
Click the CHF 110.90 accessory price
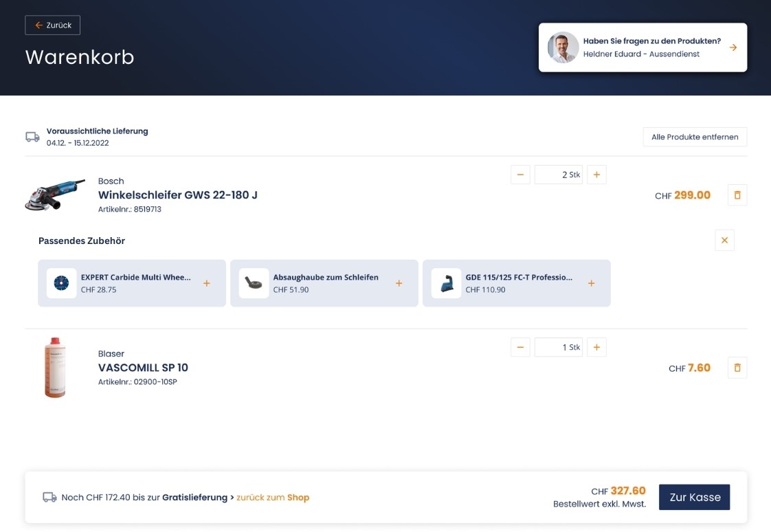coord(485,289)
